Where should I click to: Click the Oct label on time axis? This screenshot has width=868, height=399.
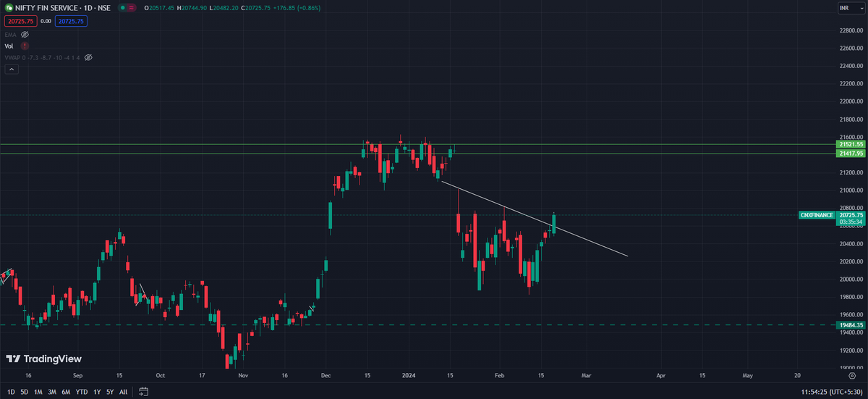(x=161, y=377)
